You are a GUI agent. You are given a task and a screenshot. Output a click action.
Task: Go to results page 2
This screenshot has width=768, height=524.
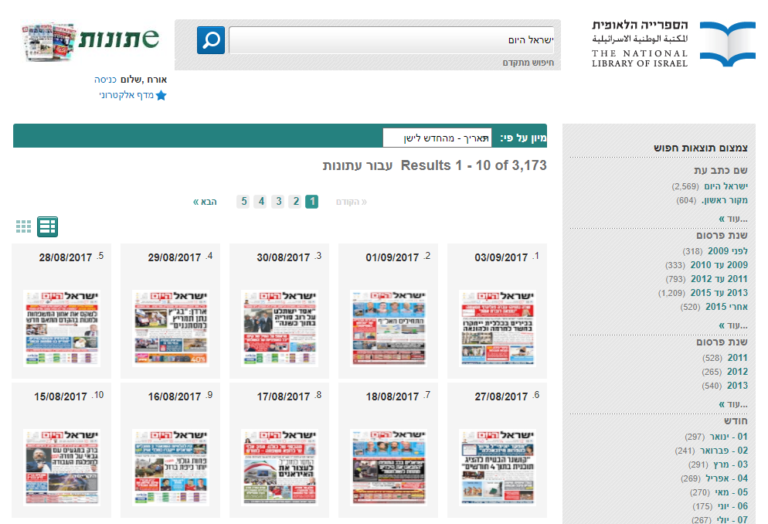[295, 201]
